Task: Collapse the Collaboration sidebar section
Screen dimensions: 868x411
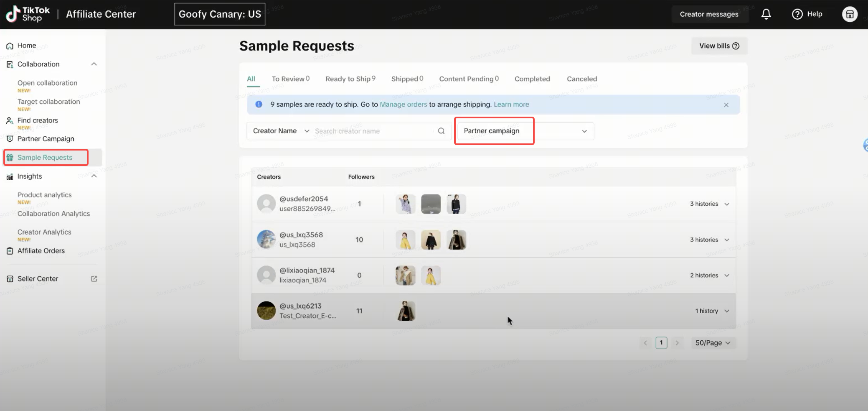Action: tap(94, 64)
